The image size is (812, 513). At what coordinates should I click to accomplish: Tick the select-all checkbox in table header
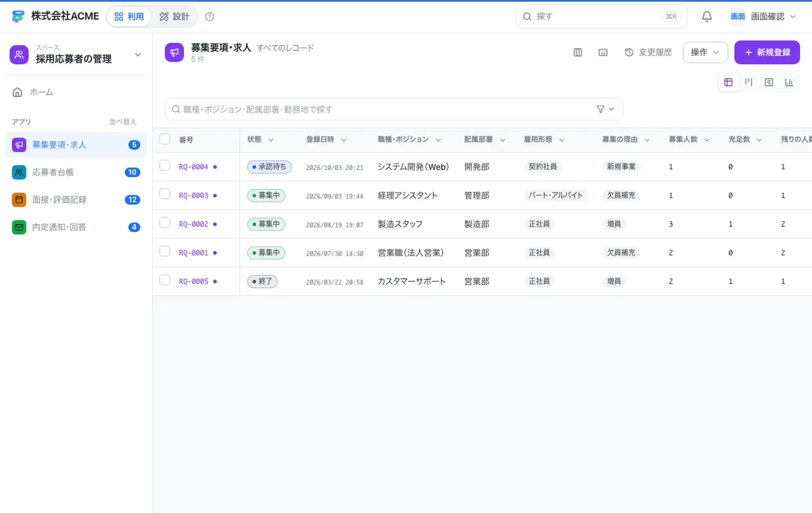[165, 139]
